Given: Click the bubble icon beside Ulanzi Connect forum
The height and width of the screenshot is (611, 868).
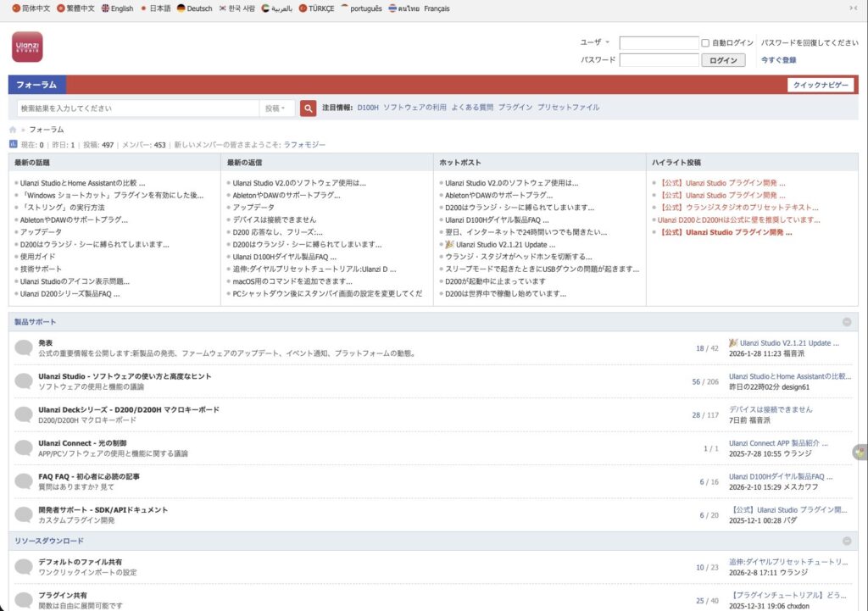Looking at the screenshot, I should point(24,448).
